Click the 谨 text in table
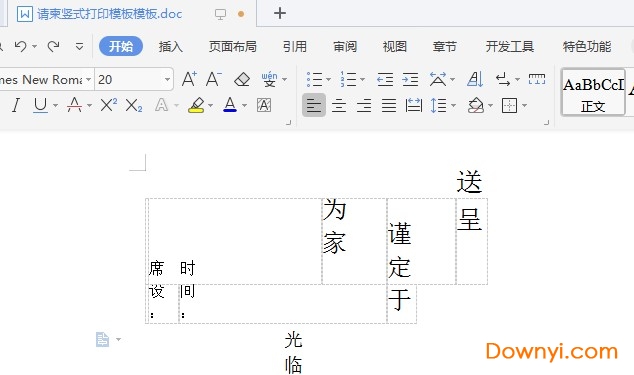 [400, 233]
